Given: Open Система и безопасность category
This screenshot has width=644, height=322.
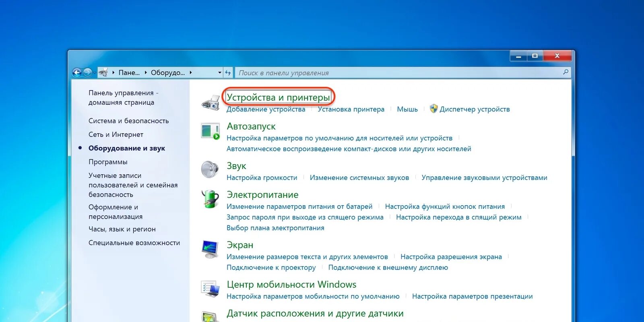Looking at the screenshot, I should tap(128, 121).
